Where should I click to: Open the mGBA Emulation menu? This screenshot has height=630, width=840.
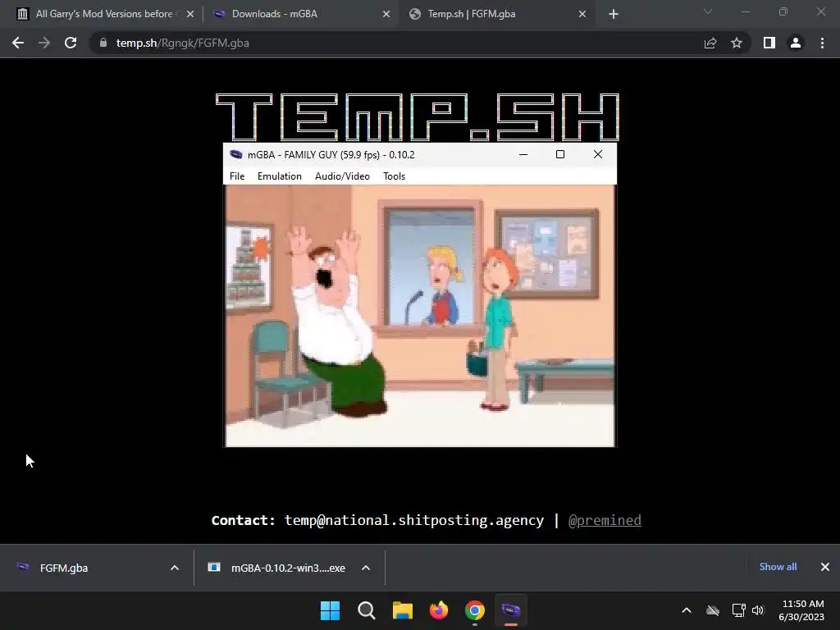click(279, 176)
